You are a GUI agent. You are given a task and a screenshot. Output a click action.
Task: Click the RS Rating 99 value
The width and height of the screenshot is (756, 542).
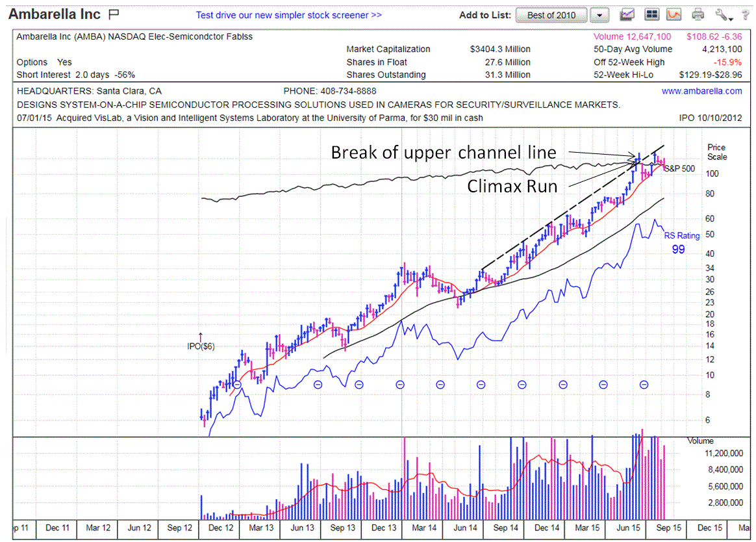point(678,250)
